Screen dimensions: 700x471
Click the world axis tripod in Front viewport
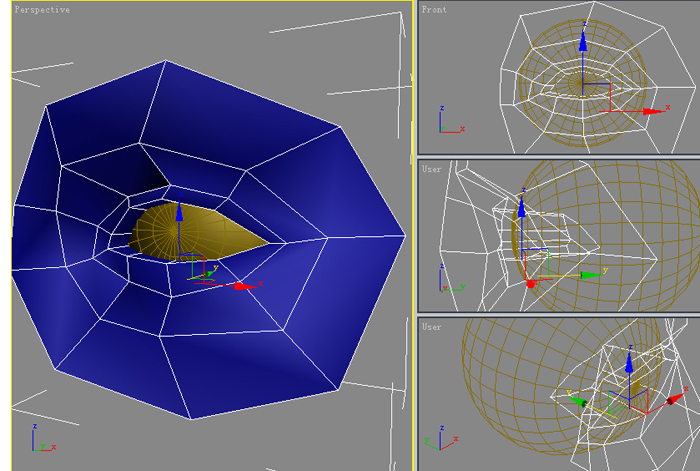tap(451, 120)
